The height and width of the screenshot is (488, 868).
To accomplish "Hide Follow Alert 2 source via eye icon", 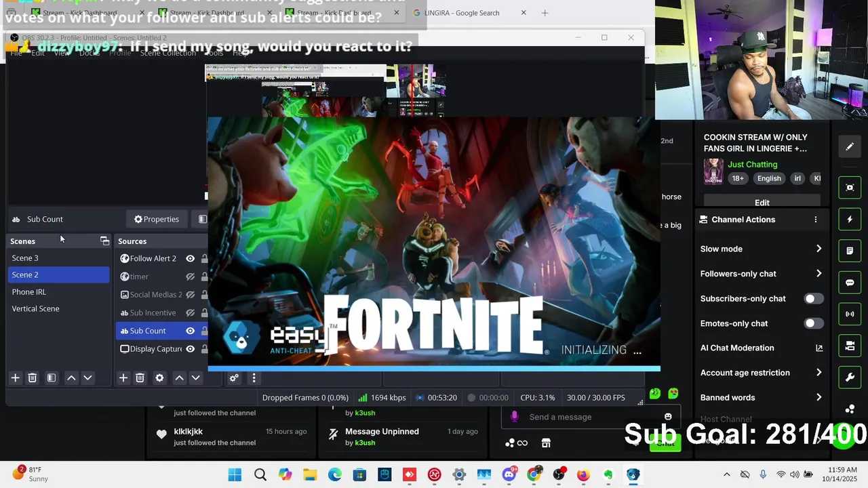I will [x=190, y=258].
